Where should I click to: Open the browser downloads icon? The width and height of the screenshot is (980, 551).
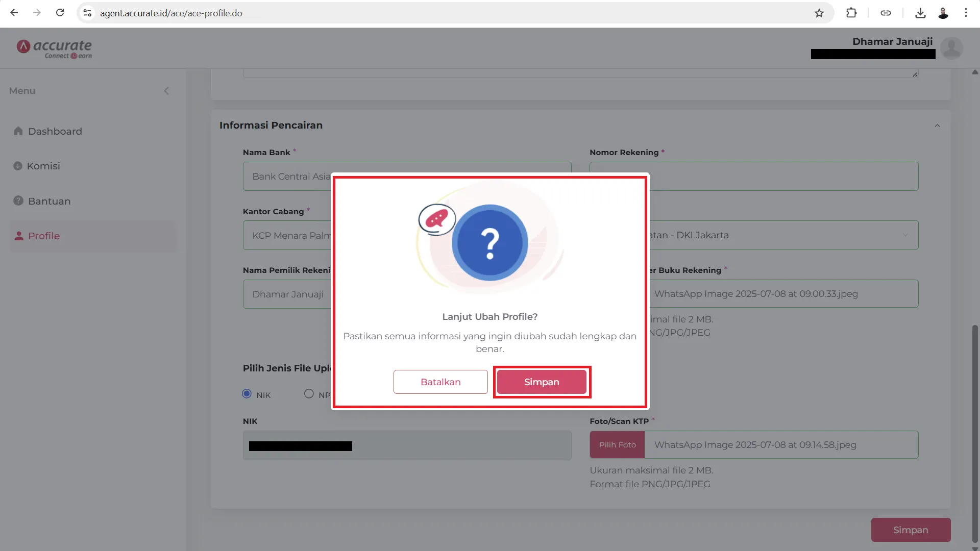(920, 13)
